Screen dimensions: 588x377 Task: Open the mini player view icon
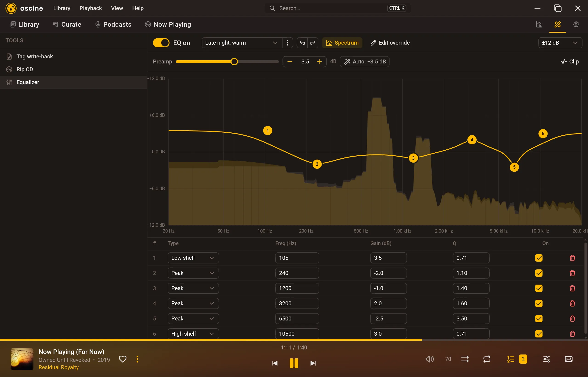point(568,359)
